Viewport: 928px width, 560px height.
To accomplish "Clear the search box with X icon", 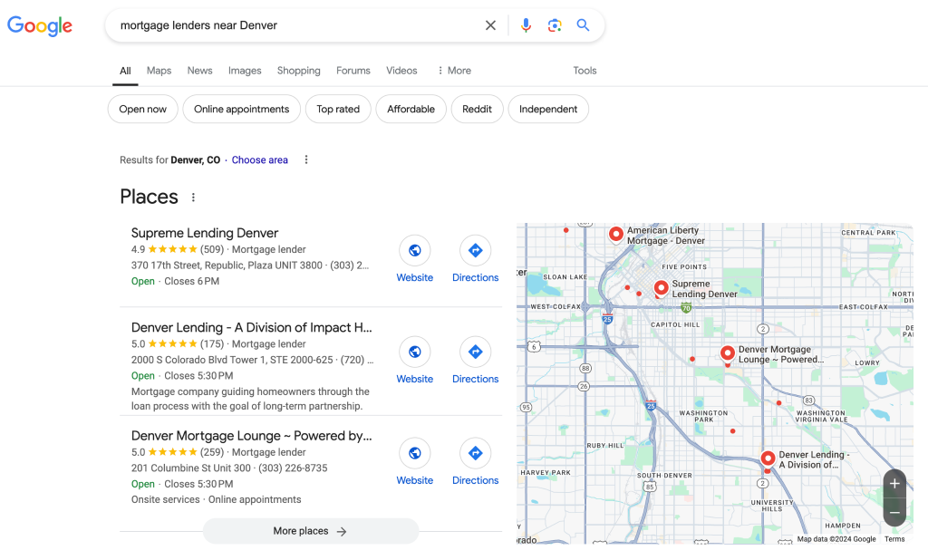I will click(490, 25).
